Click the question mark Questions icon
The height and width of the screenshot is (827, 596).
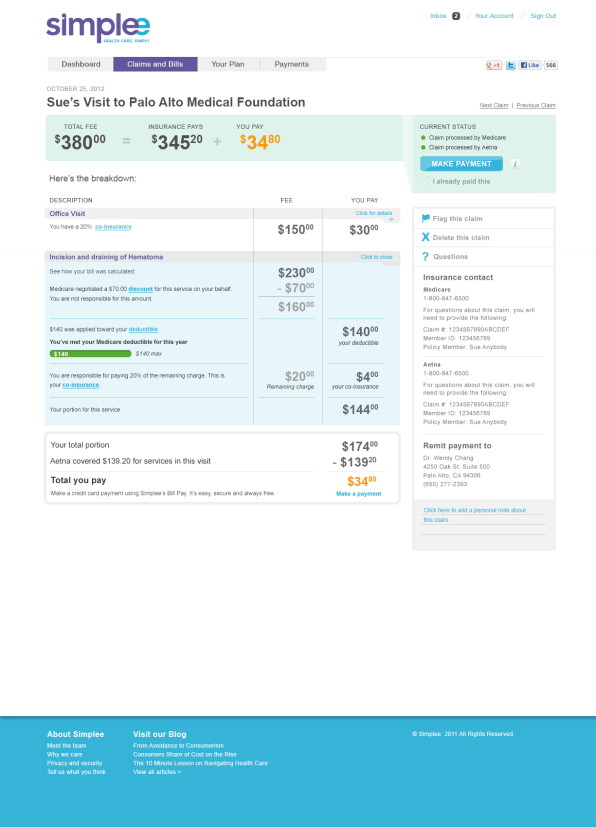pos(426,256)
